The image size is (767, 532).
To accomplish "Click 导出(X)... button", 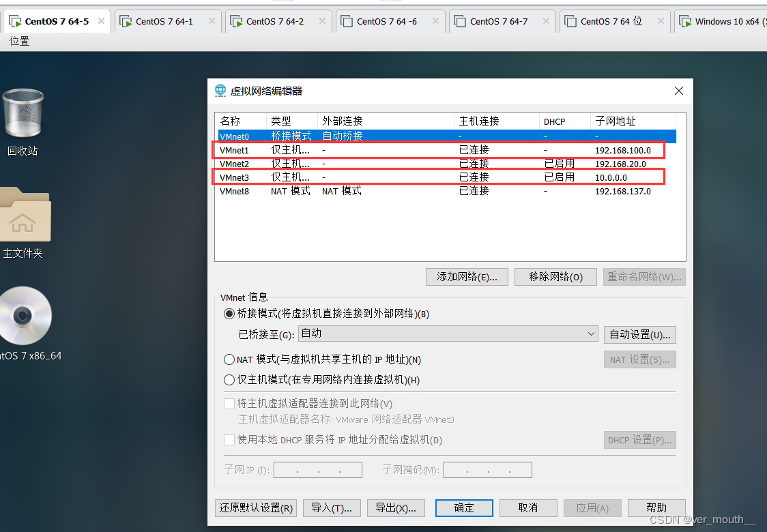I will (x=396, y=508).
